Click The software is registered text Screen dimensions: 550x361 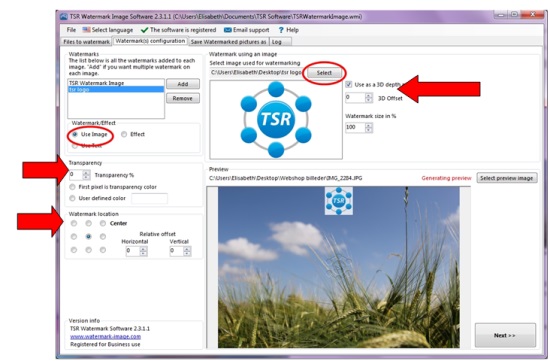click(x=183, y=30)
